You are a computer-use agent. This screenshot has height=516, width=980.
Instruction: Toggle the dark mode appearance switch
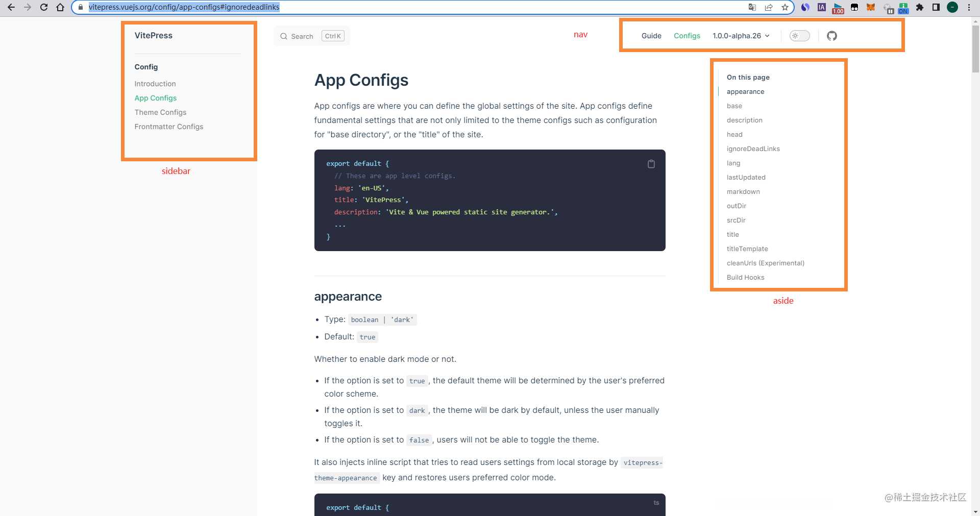(799, 36)
